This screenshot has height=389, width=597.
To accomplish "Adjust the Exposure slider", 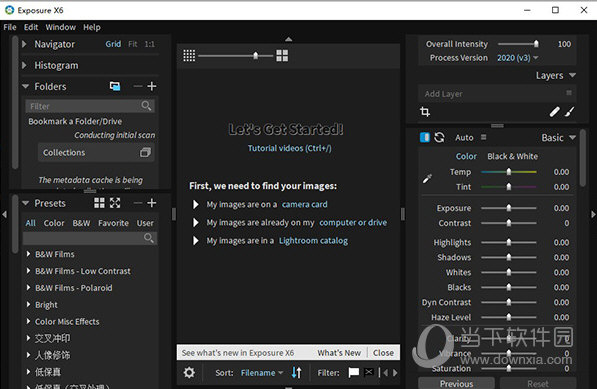I will (509, 208).
